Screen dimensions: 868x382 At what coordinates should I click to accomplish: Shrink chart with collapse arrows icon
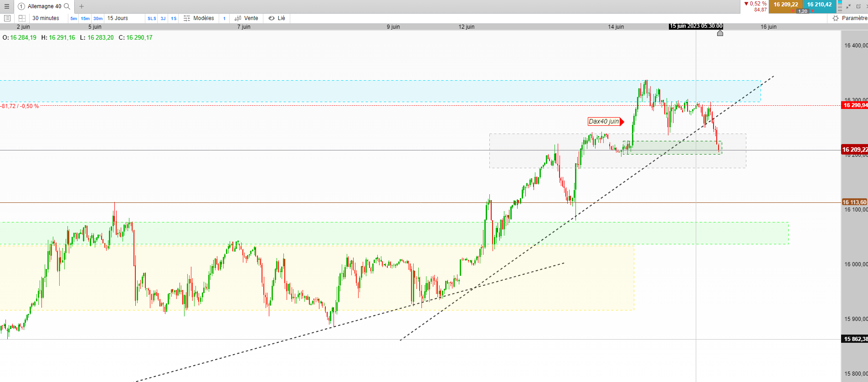point(848,6)
